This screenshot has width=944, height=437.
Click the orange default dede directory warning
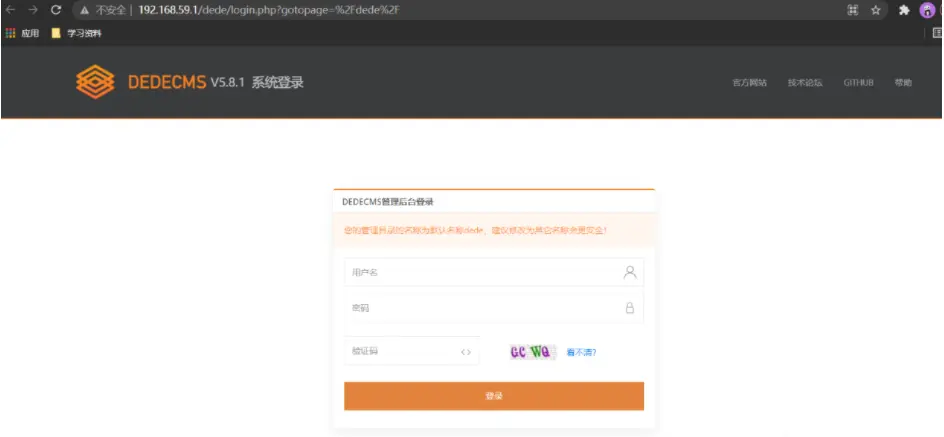pyautogui.click(x=475, y=230)
